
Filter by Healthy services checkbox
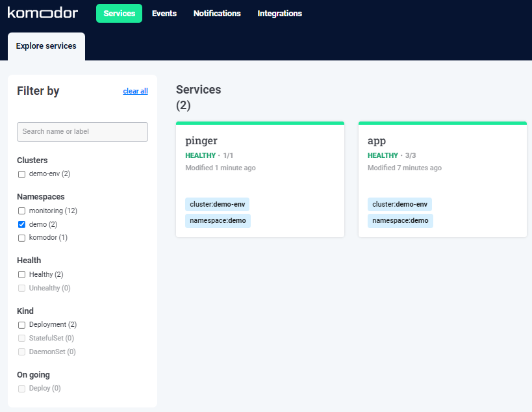point(21,274)
